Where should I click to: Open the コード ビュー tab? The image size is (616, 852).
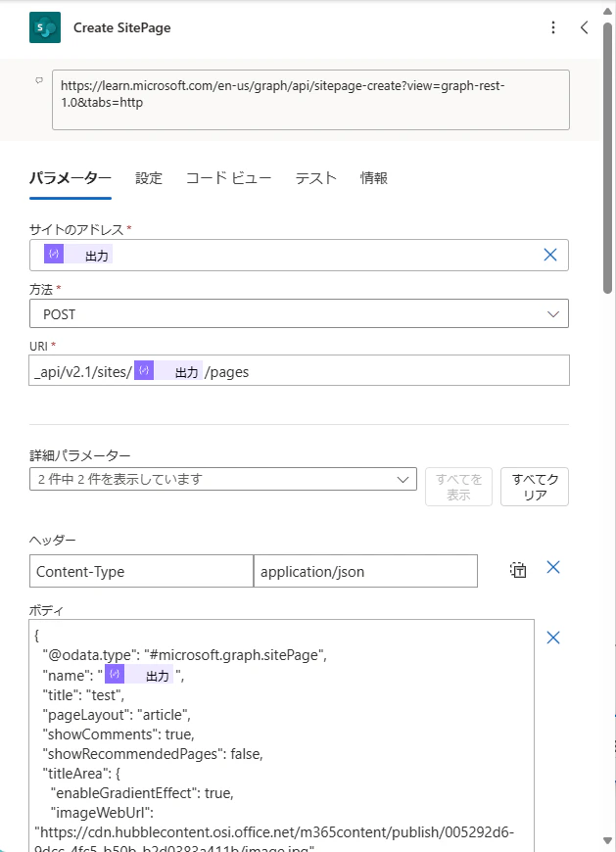pyautogui.click(x=229, y=178)
